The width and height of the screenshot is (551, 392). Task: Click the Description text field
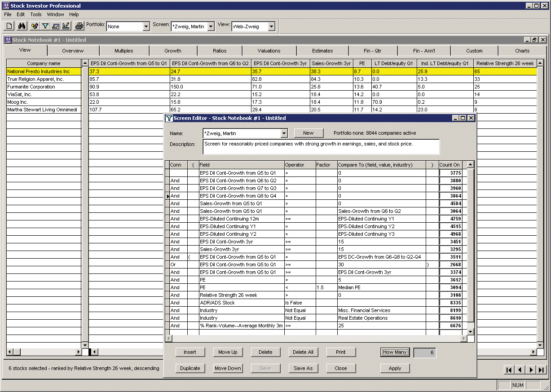(321, 147)
